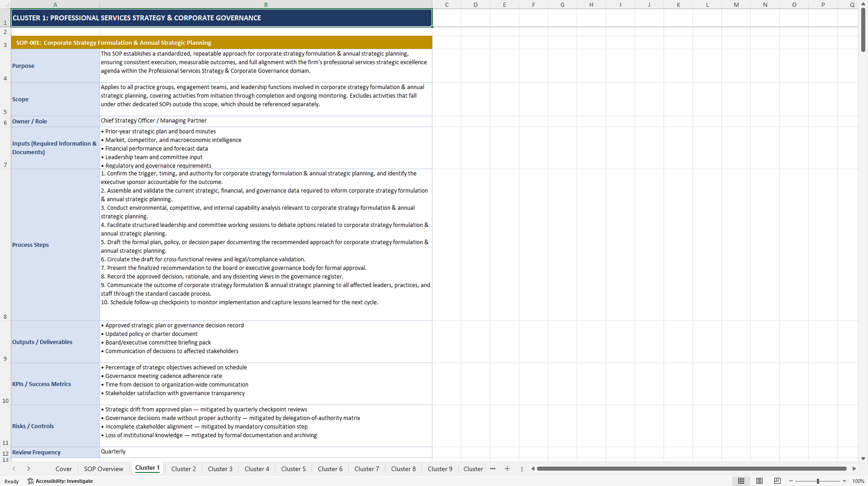Select the process steps description cell
The height and width of the screenshot is (486, 868).
tap(266, 245)
